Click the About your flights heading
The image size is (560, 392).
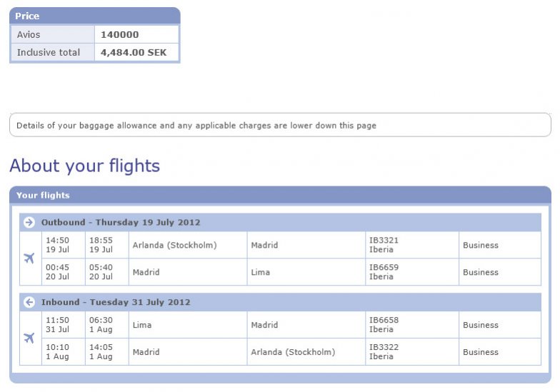[84, 166]
